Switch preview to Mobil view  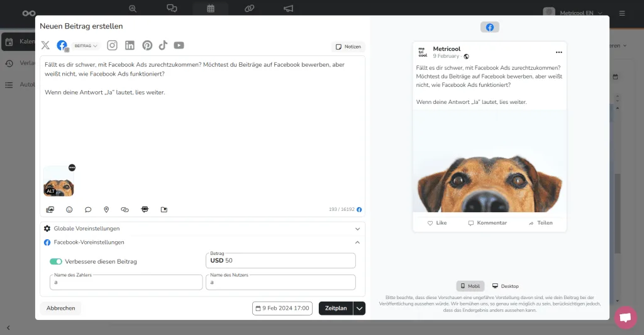tap(470, 286)
